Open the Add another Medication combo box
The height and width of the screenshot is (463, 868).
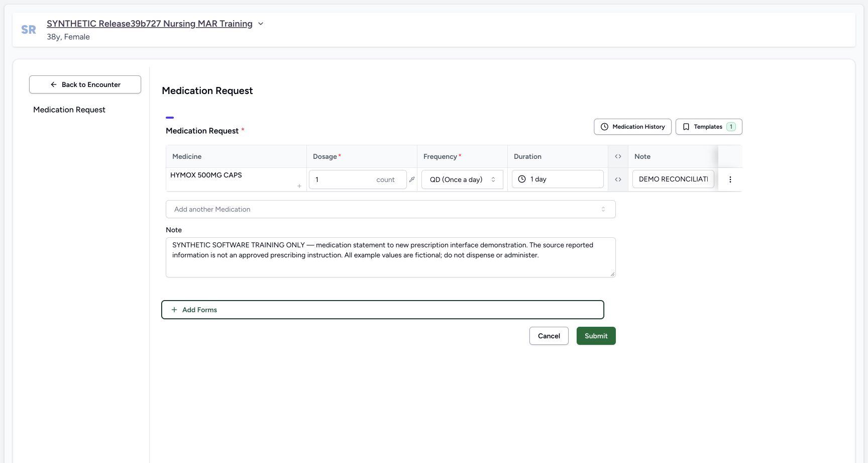click(391, 209)
